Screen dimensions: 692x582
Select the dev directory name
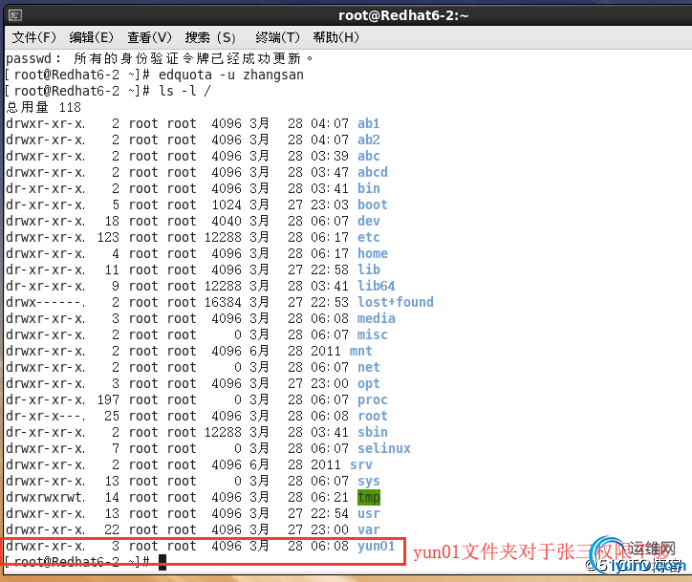tap(369, 221)
